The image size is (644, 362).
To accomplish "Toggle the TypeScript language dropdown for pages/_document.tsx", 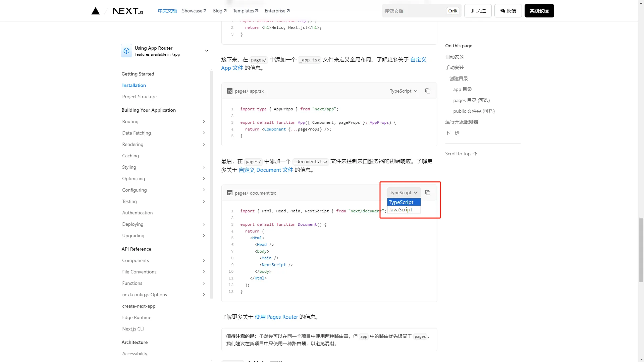I will coord(404,193).
